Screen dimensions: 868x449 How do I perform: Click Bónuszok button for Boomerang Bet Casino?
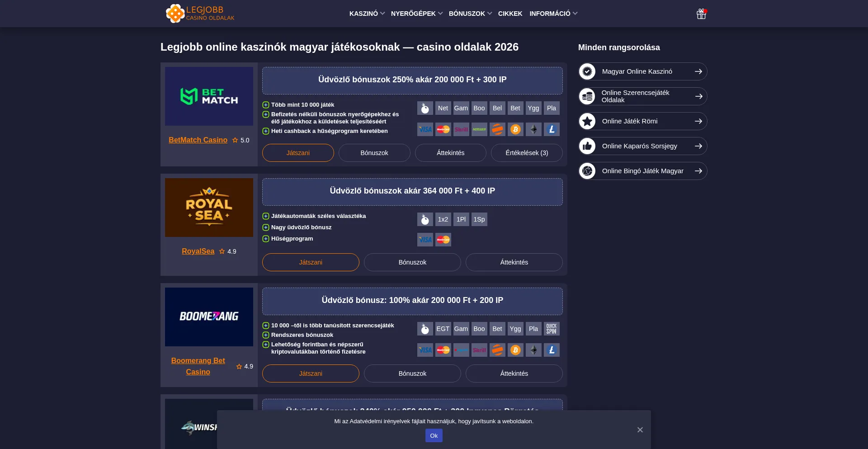pyautogui.click(x=412, y=373)
